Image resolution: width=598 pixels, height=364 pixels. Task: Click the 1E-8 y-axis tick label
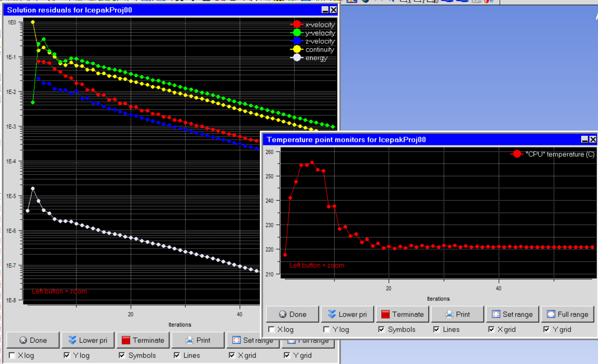click(x=11, y=300)
